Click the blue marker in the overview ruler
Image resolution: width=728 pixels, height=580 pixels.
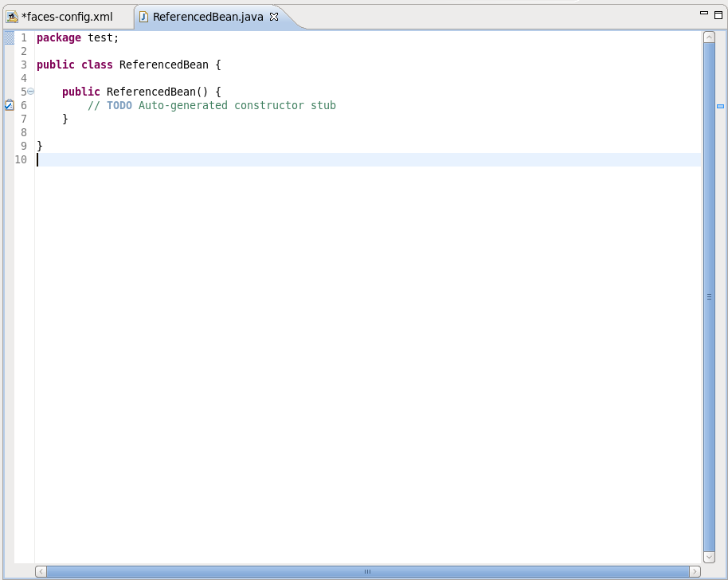point(720,104)
